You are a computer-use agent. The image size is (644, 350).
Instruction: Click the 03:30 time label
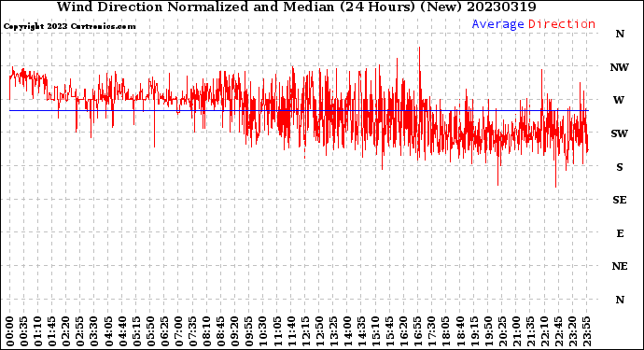coord(94,331)
